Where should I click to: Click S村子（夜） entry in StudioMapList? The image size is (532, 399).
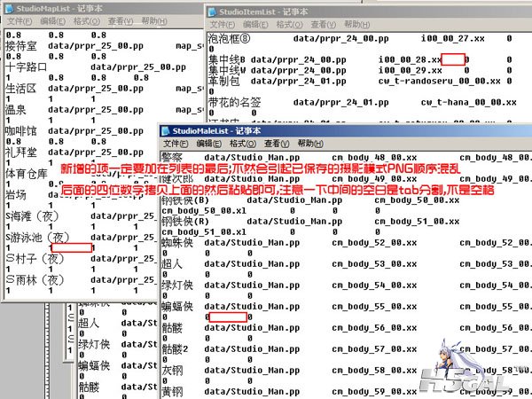(35, 259)
